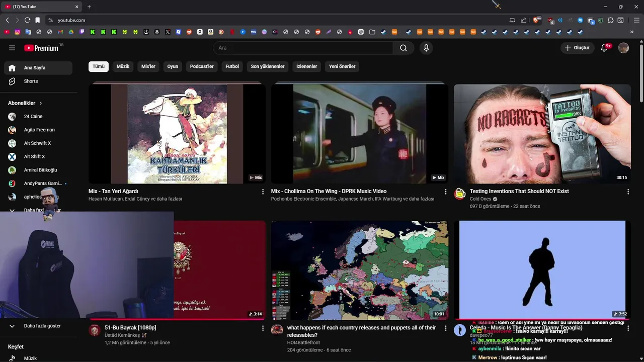Open options for Testing Inventions video
The height and width of the screenshot is (362, 644).
point(628,192)
